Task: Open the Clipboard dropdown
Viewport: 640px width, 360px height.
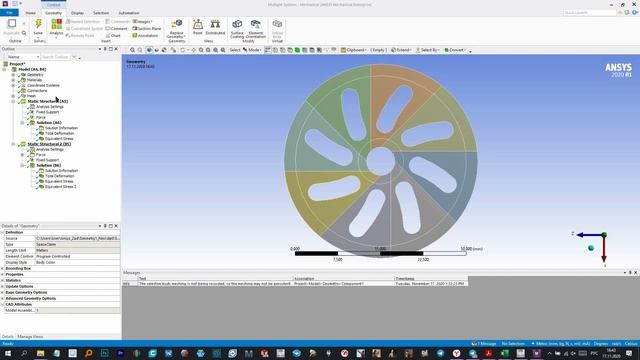Action: 353,50
